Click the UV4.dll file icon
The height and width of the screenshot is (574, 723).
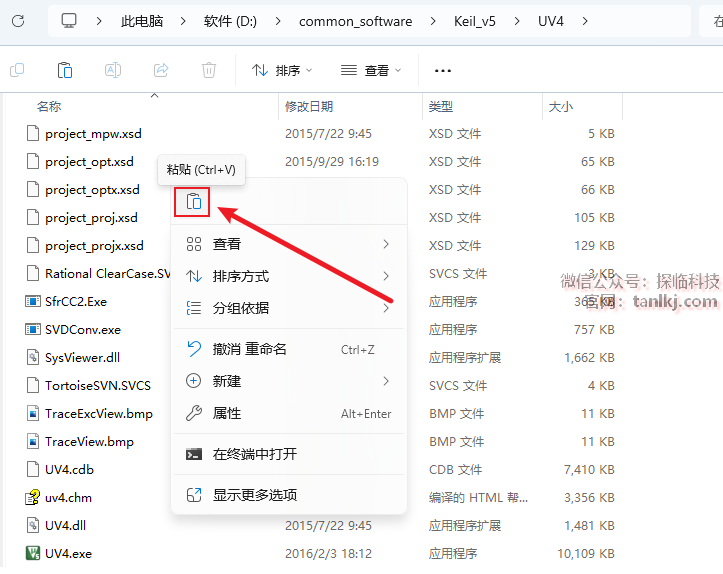click(32, 526)
